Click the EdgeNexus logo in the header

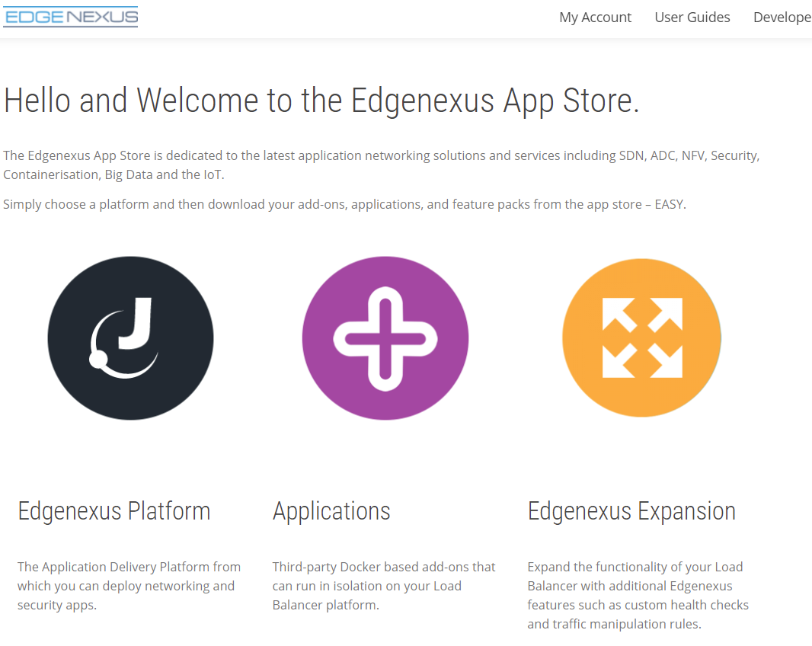tap(70, 17)
